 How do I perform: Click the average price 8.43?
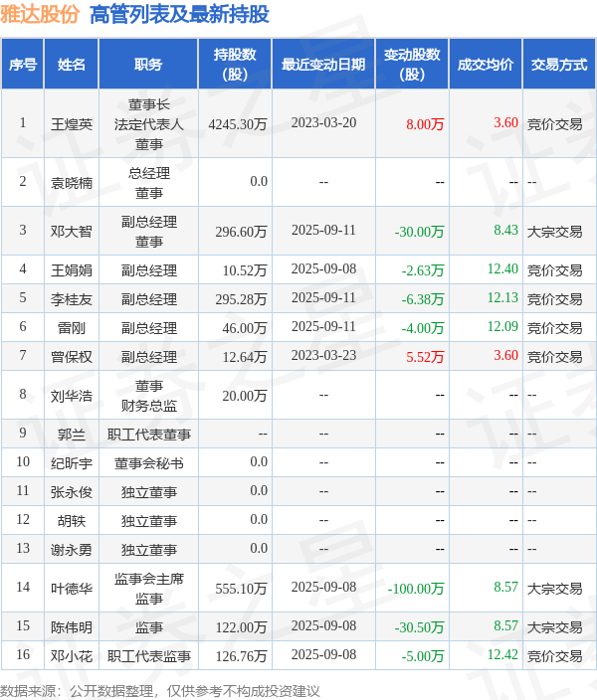(x=505, y=230)
